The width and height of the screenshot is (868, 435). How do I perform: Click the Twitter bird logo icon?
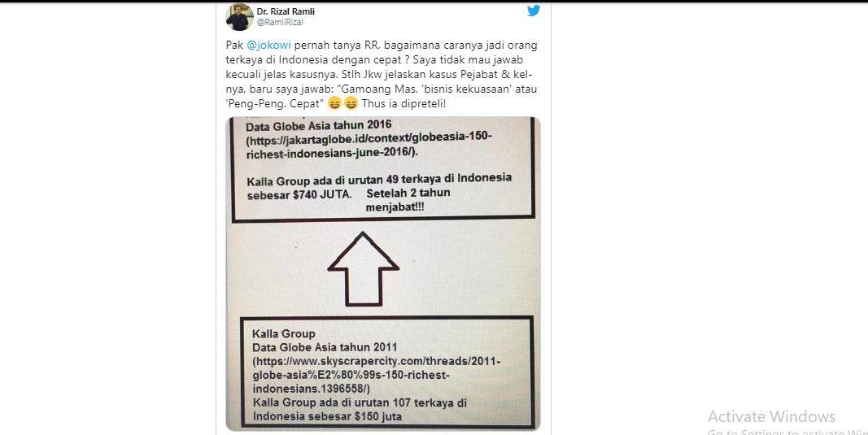(534, 11)
